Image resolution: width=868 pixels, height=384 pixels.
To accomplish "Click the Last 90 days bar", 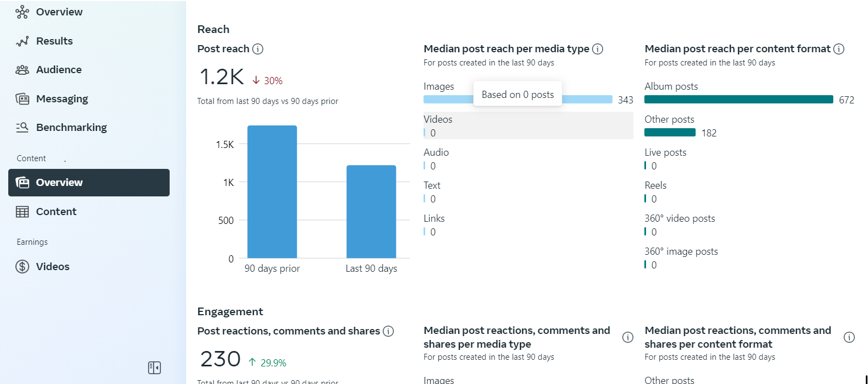I will (x=371, y=211).
